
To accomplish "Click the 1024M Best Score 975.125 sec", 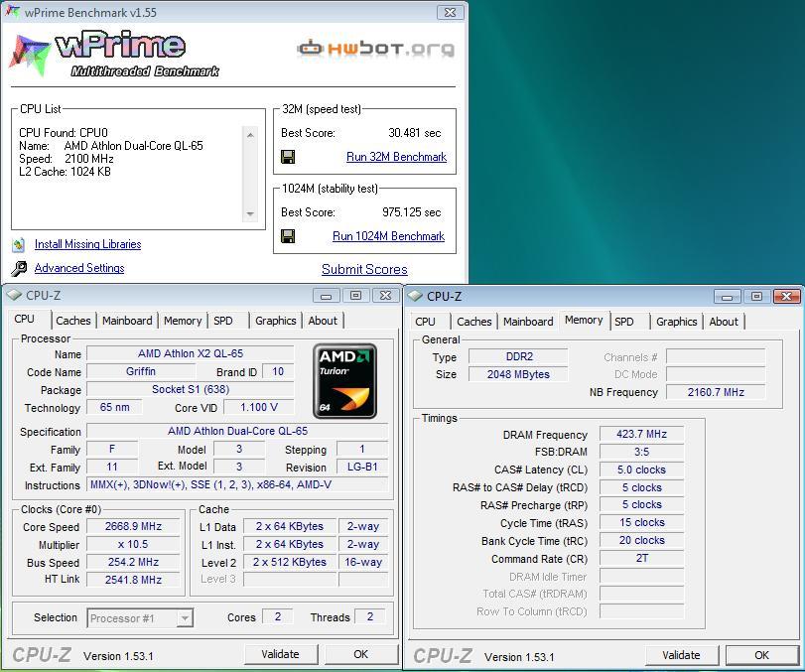I will click(x=412, y=212).
